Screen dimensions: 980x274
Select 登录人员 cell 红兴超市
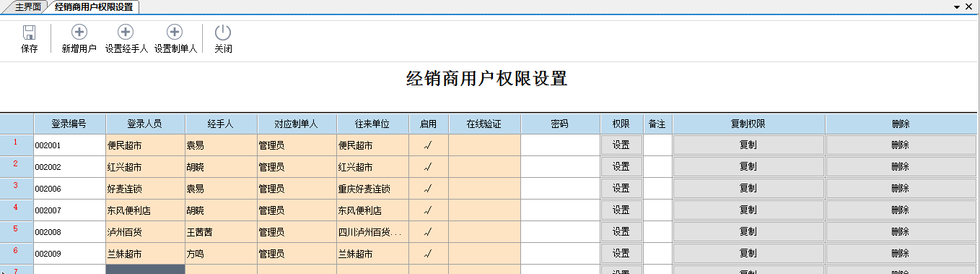pos(145,167)
